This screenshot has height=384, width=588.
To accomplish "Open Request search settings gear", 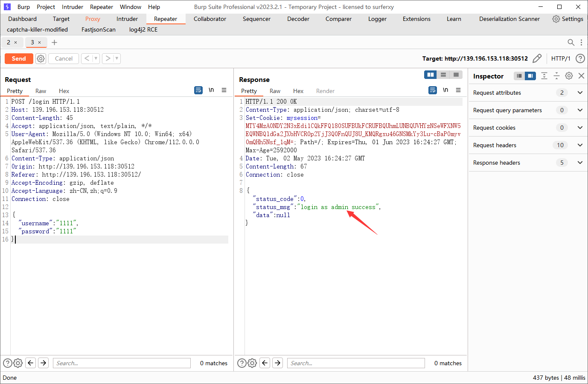I will pyautogui.click(x=18, y=363).
